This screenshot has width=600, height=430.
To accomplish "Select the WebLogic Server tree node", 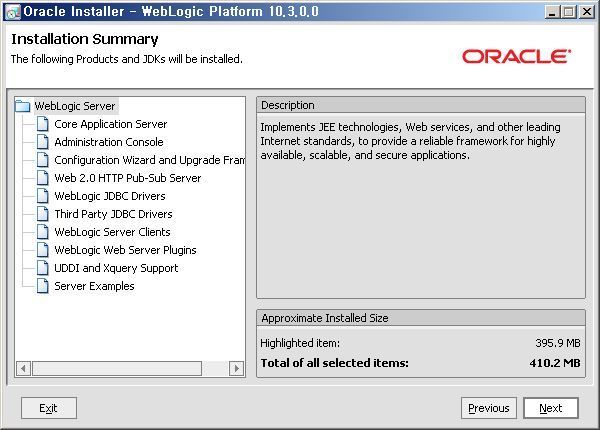I will [75, 106].
